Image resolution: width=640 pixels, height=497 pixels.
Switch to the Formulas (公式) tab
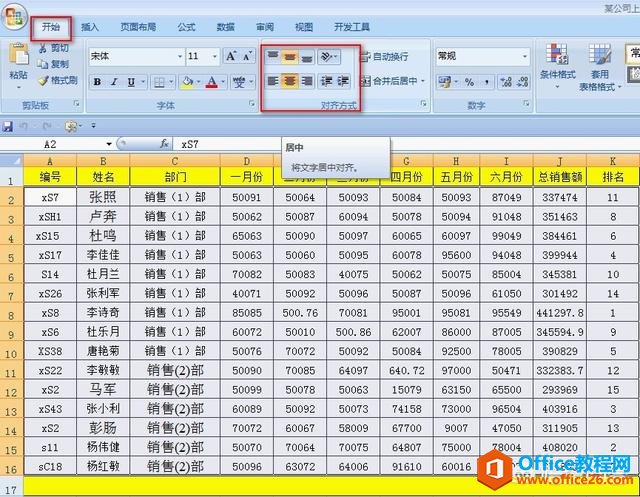click(x=187, y=27)
